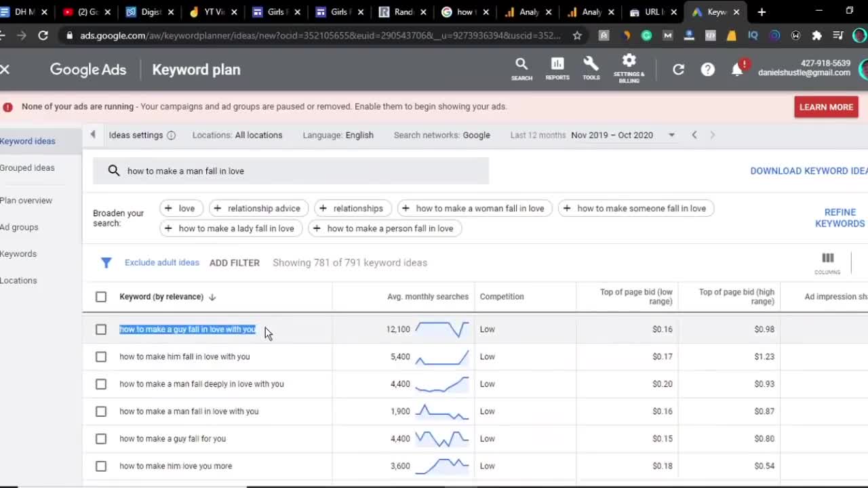Sort keywords using the relevance arrow

pyautogui.click(x=212, y=297)
